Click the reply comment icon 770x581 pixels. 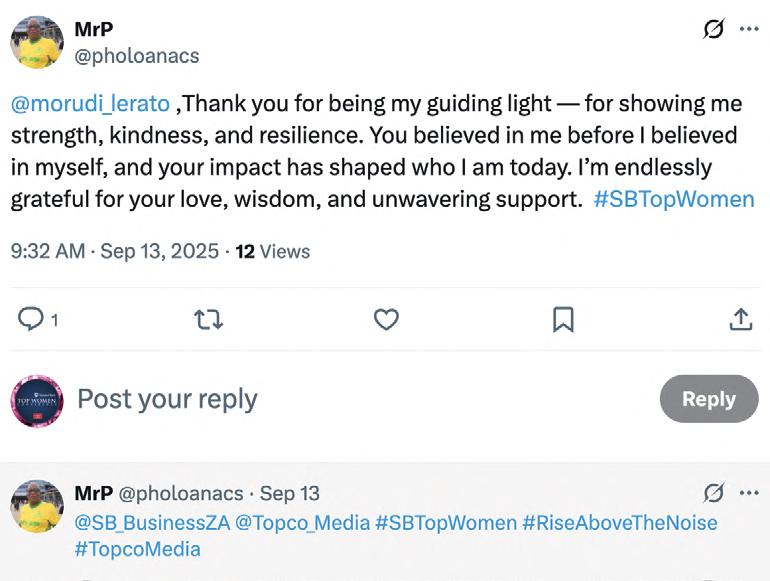[32, 319]
